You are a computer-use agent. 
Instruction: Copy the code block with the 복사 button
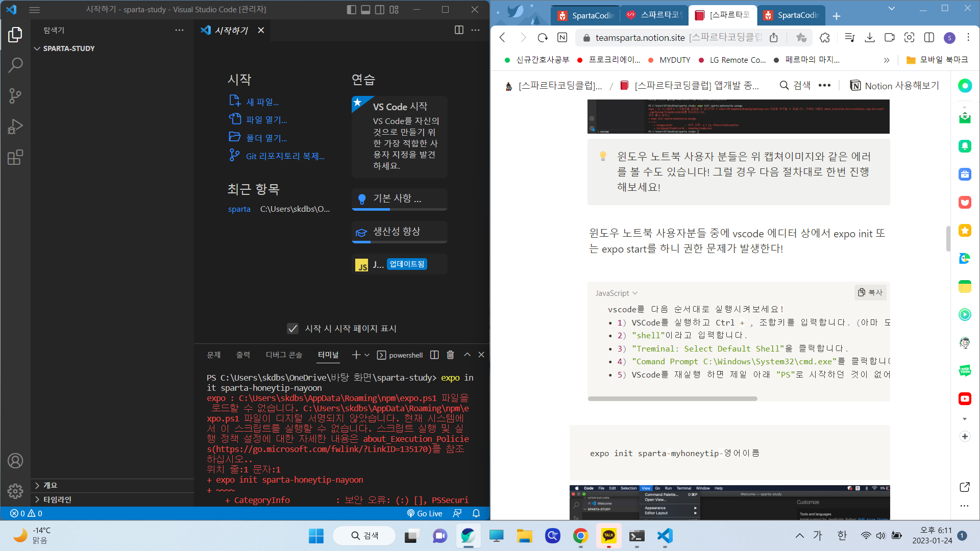click(870, 292)
